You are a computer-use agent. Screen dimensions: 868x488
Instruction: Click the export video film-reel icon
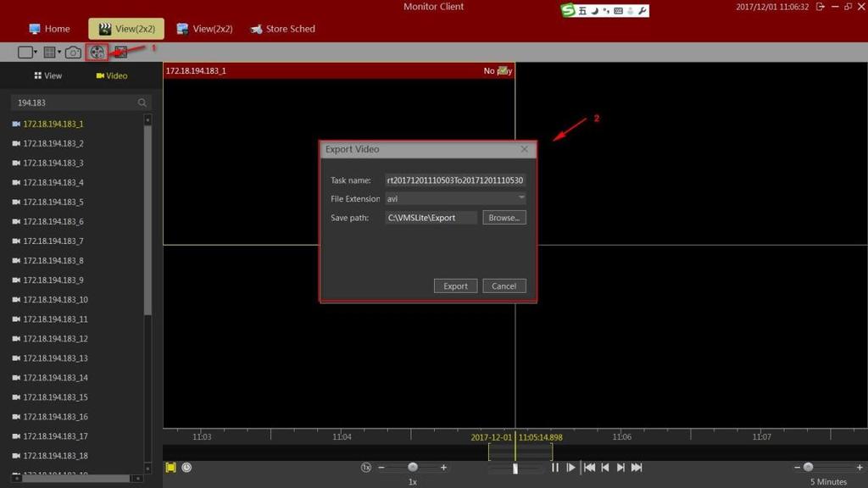coord(97,52)
